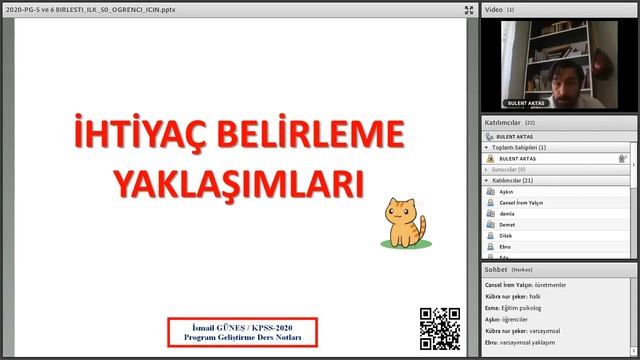
Task: Click the user icon next to Demet
Action: [490, 224]
